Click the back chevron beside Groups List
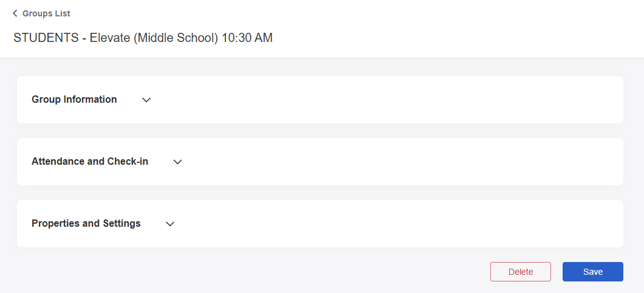The height and width of the screenshot is (293, 644). 15,13
